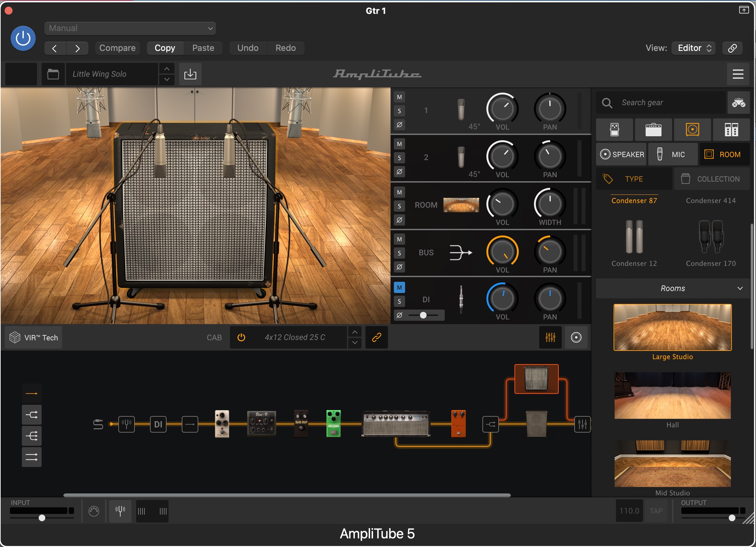The image size is (756, 547).
Task: Click the Undo button
Action: [x=248, y=48]
